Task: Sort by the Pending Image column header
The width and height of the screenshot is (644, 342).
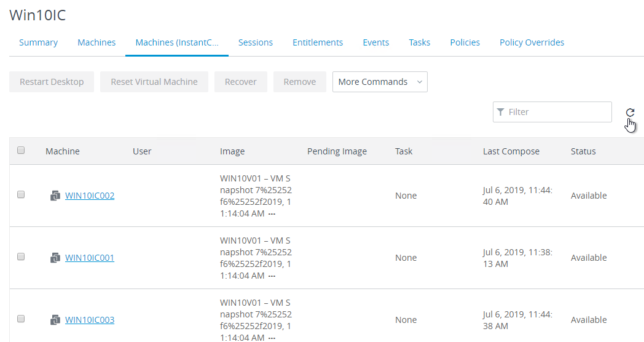Action: pyautogui.click(x=337, y=151)
